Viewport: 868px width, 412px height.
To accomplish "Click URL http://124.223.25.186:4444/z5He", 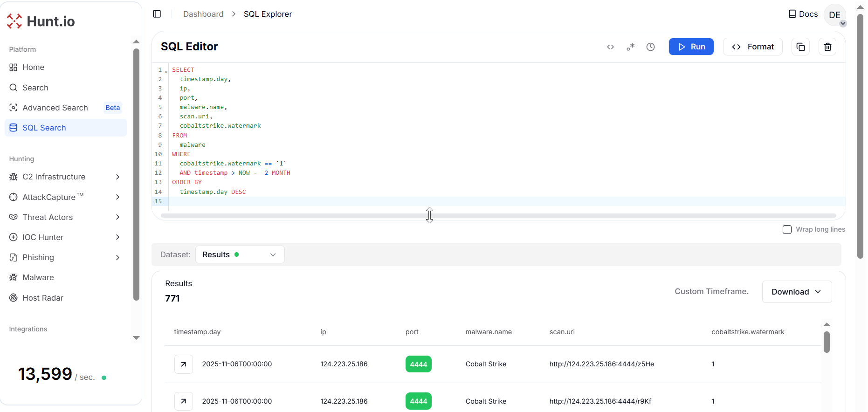I will (x=602, y=364).
